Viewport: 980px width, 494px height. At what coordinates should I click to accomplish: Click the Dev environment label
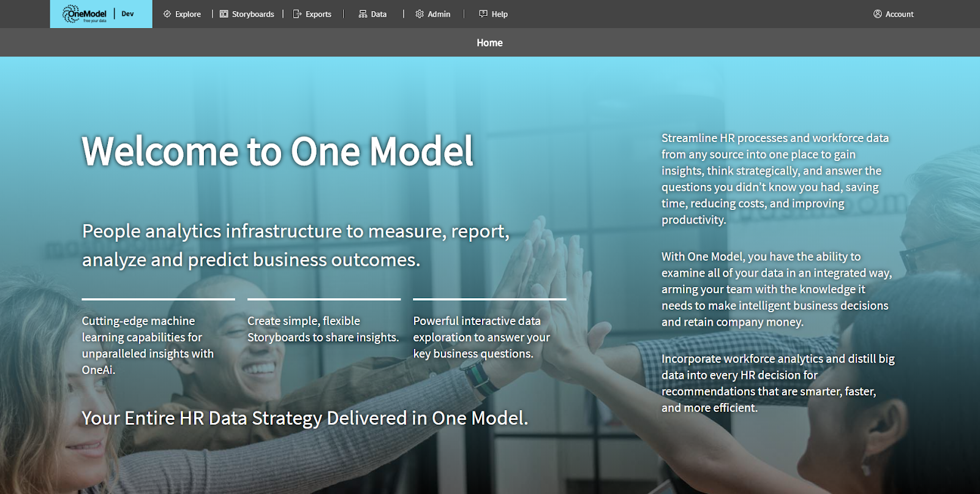tap(127, 14)
